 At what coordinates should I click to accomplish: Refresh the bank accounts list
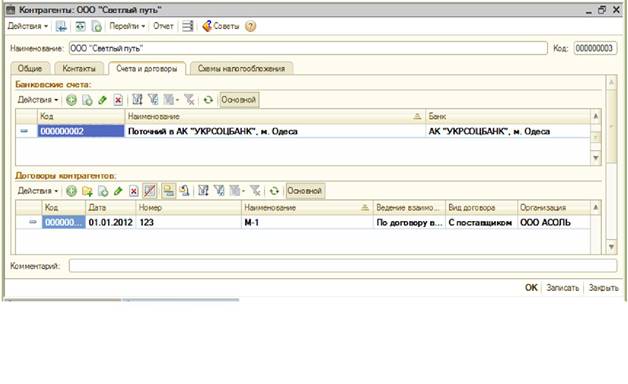(x=208, y=100)
